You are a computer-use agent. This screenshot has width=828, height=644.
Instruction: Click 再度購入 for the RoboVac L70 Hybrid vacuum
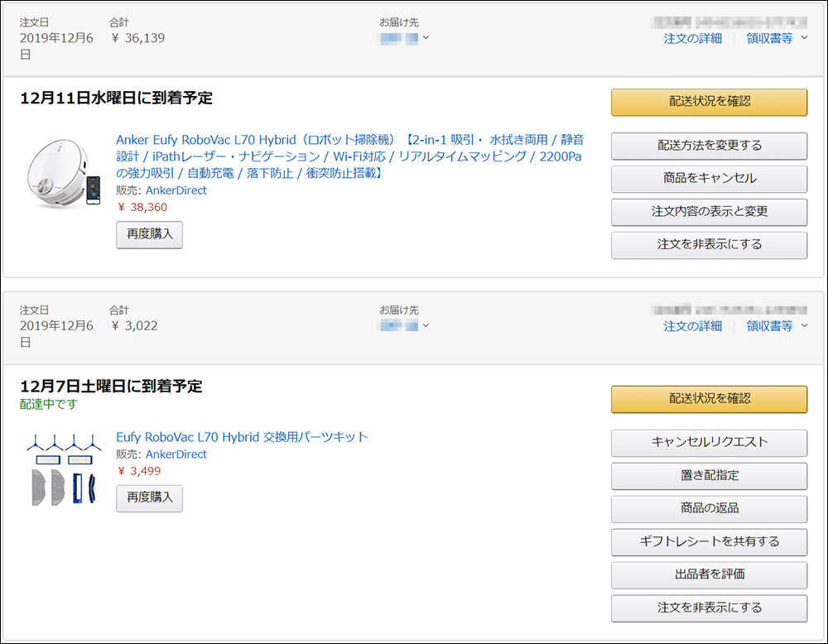point(149,234)
